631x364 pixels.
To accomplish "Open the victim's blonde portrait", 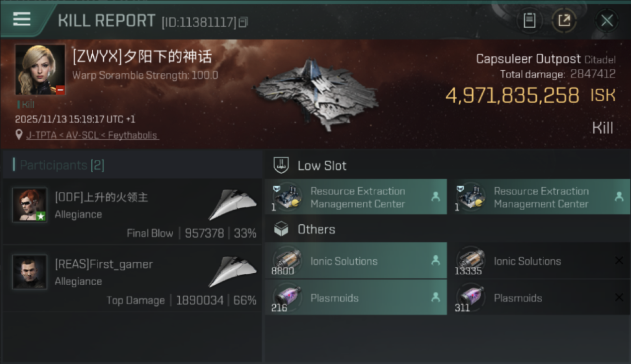I will click(40, 69).
